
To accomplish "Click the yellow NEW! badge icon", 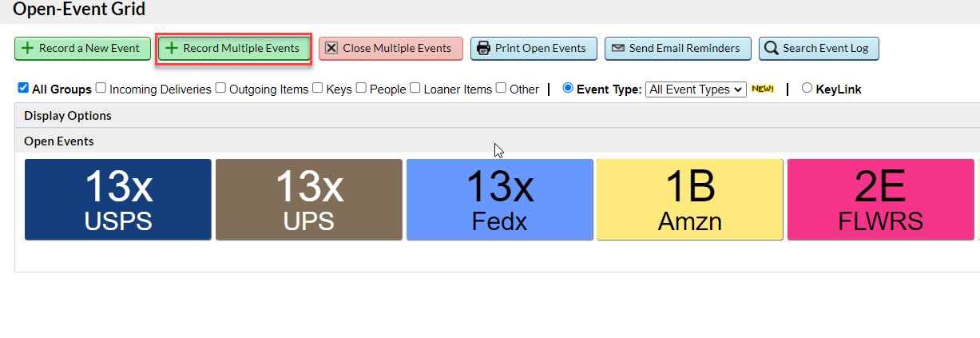I will pyautogui.click(x=762, y=89).
